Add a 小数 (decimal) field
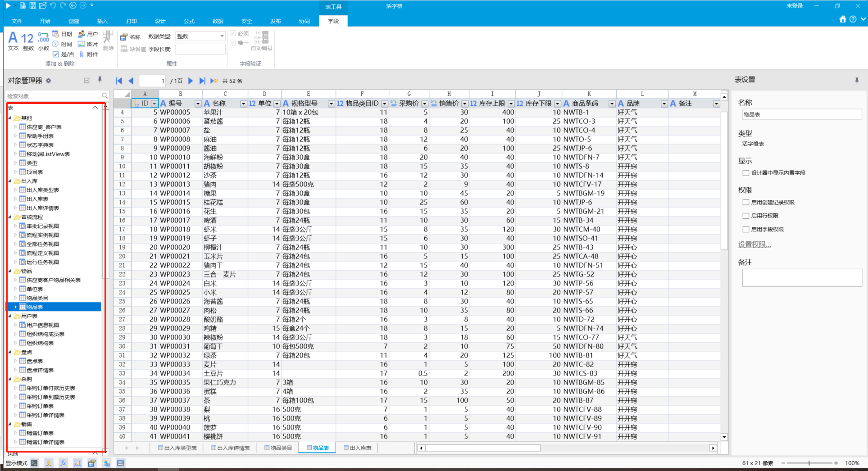The height and width of the screenshot is (471, 868). point(43,41)
